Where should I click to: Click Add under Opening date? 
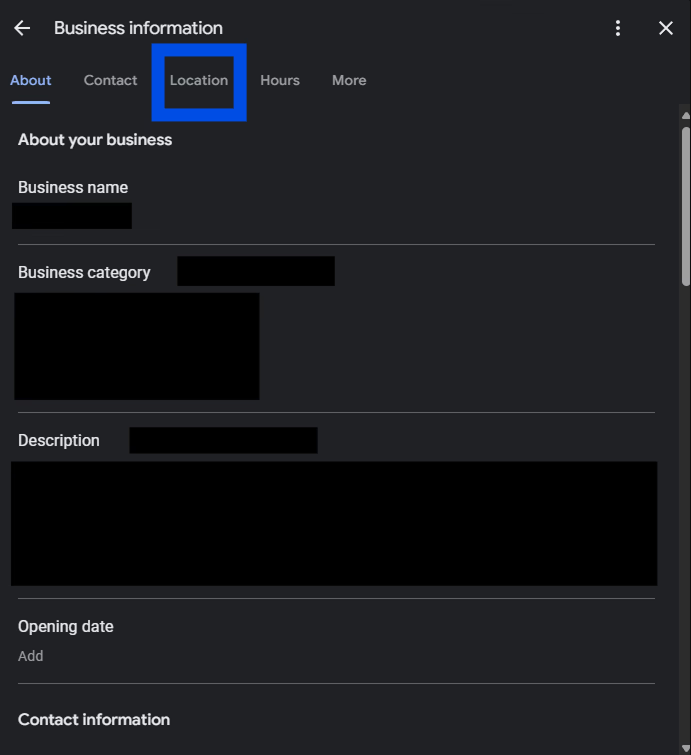(x=31, y=656)
